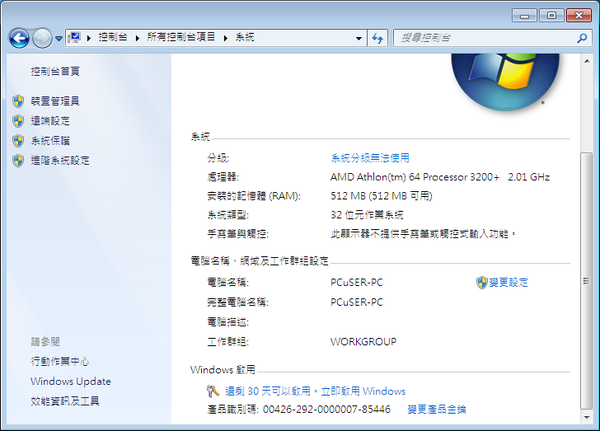
Task: Select the 控制台 breadcrumb
Action: [x=112, y=37]
